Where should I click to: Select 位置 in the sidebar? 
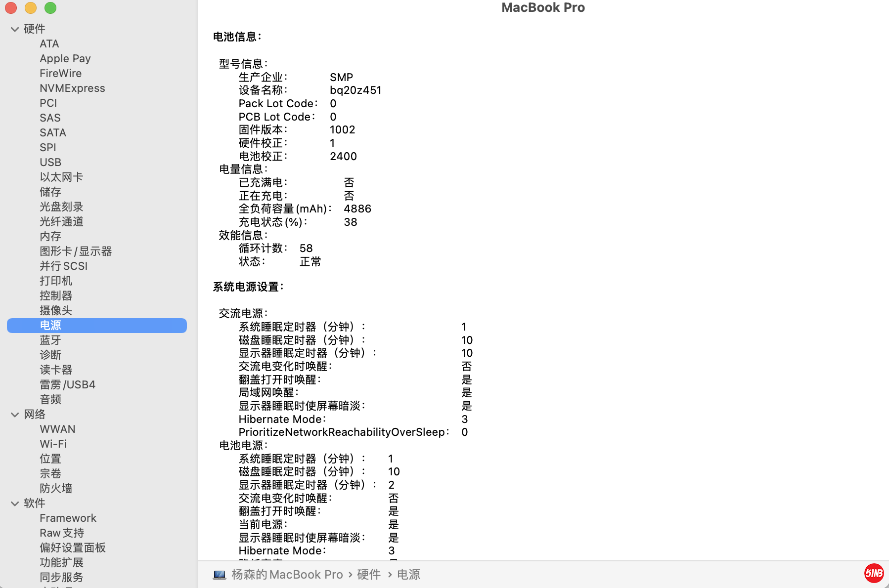pyautogui.click(x=50, y=459)
